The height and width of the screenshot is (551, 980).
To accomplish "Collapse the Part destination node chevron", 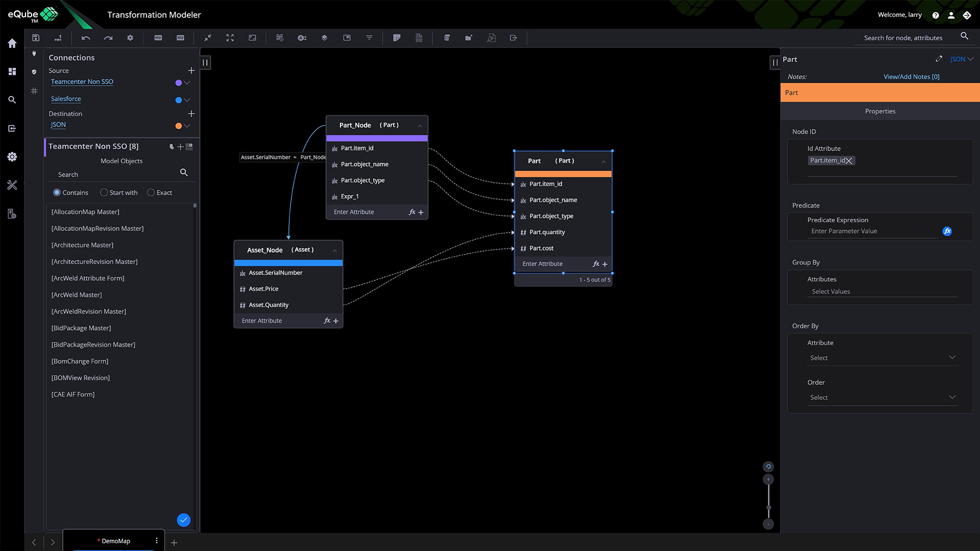I will click(x=603, y=161).
